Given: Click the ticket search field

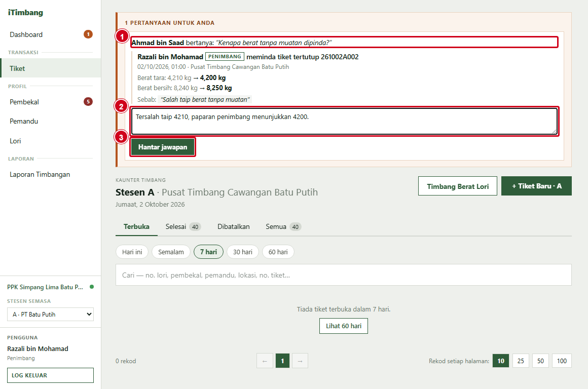Looking at the screenshot, I should 344,275.
